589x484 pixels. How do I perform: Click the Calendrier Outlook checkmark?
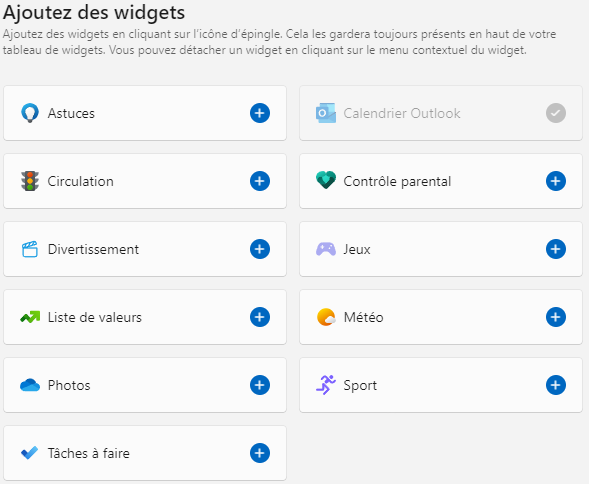pyautogui.click(x=556, y=113)
